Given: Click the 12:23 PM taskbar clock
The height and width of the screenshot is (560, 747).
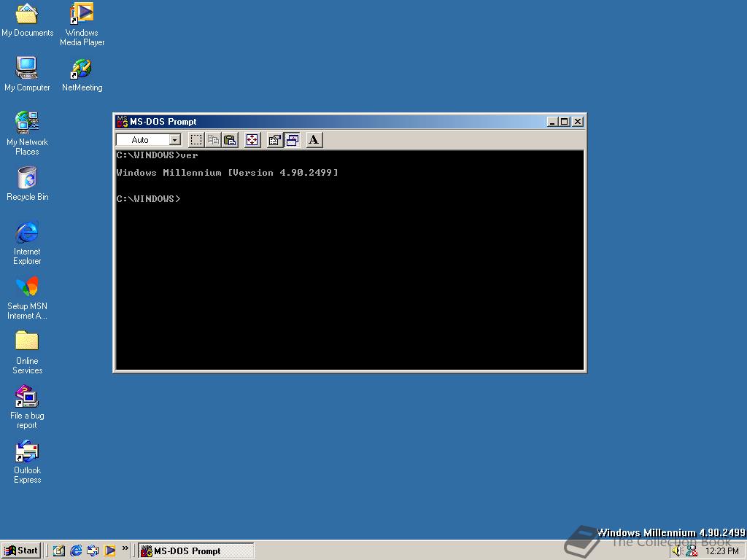Looking at the screenshot, I should 722,551.
